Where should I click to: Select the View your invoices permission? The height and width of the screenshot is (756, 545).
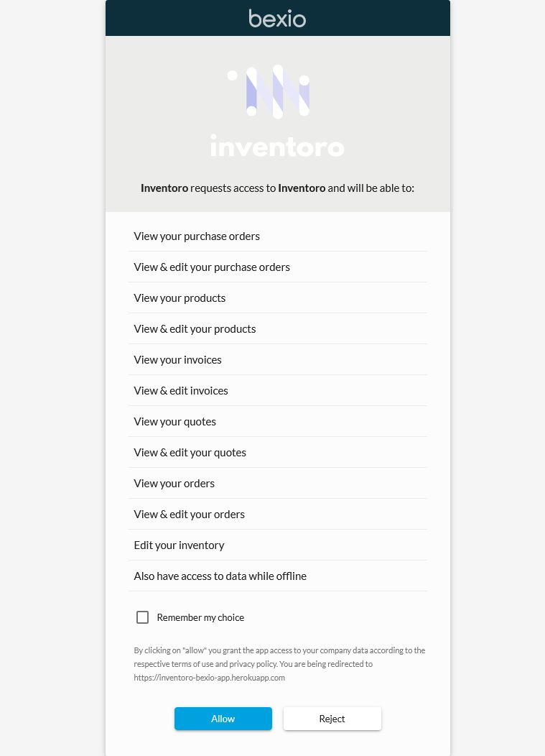click(x=177, y=360)
